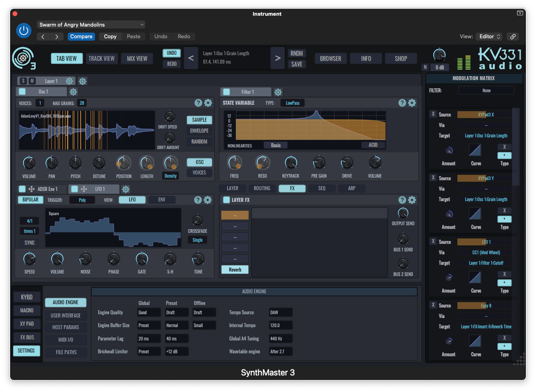Enable the Filter 1 bypass toggle
The height and width of the screenshot is (392, 536).
(x=226, y=91)
